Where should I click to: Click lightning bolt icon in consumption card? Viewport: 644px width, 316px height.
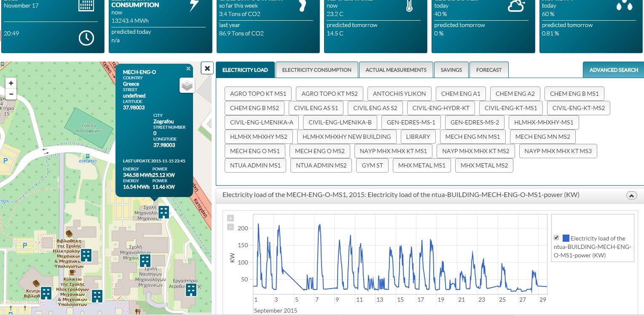[x=194, y=5]
